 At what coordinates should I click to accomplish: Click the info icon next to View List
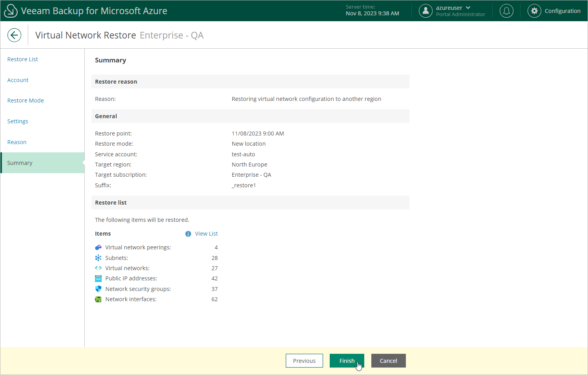point(188,234)
